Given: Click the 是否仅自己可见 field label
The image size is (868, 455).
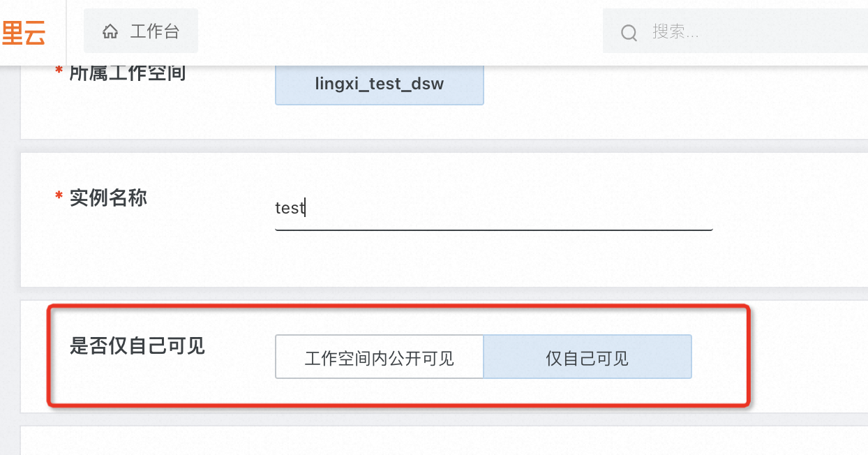Looking at the screenshot, I should (x=137, y=345).
